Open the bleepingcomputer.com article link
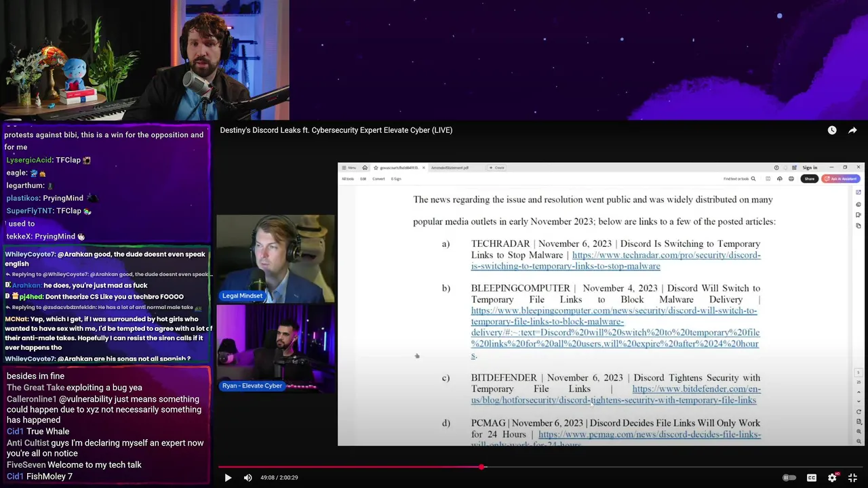Viewport: 868px width, 488px height. (616, 333)
